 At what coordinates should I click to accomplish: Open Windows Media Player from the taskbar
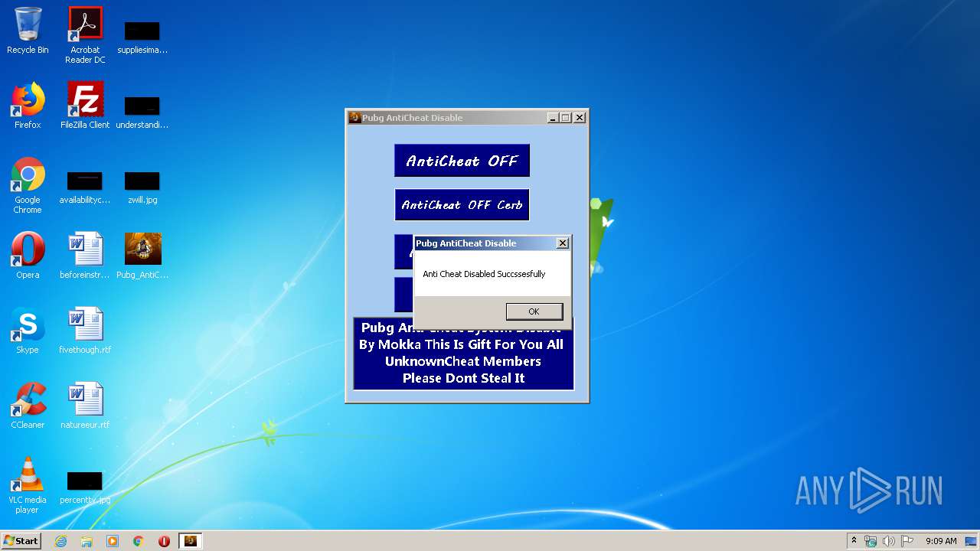click(113, 541)
